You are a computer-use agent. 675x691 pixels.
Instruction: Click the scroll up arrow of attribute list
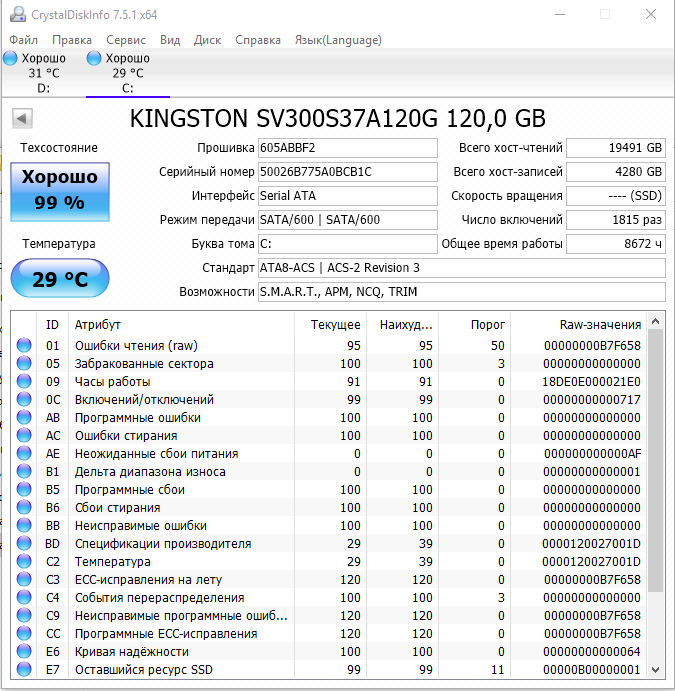pyautogui.click(x=656, y=321)
